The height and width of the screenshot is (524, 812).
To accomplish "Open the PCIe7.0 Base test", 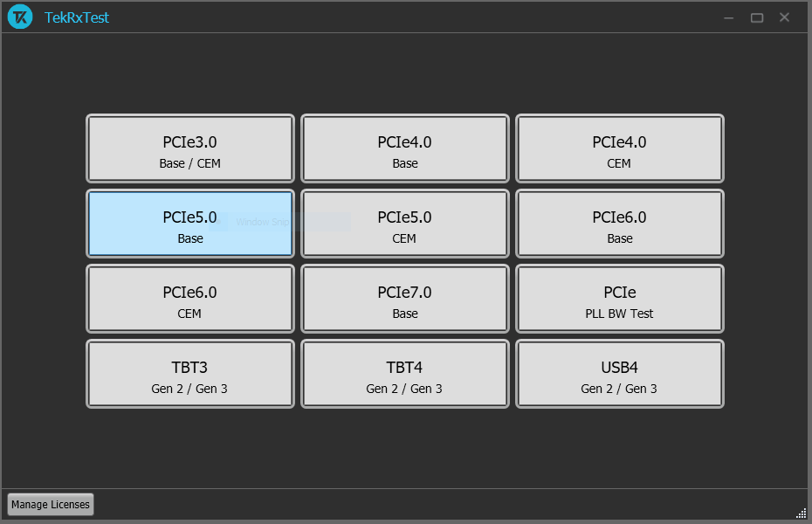I will click(x=404, y=300).
